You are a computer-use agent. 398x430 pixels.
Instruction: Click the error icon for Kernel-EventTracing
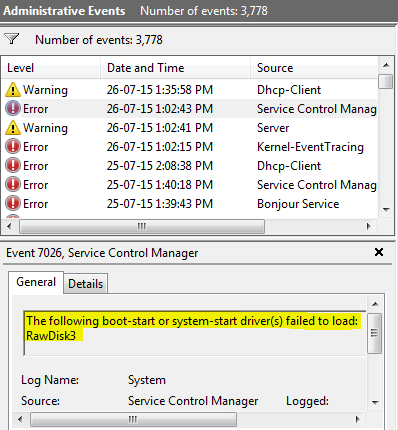[x=13, y=147]
